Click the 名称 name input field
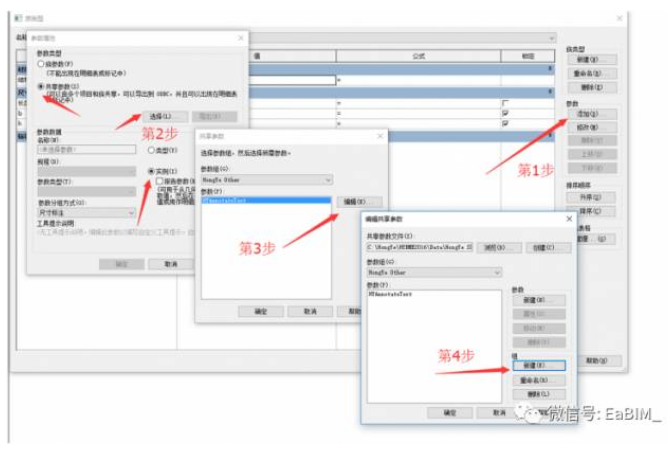Image resolution: width=668 pixels, height=450 pixels. coord(87,150)
